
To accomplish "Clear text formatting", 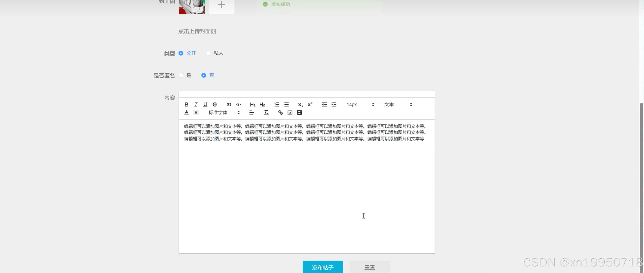I will [266, 113].
